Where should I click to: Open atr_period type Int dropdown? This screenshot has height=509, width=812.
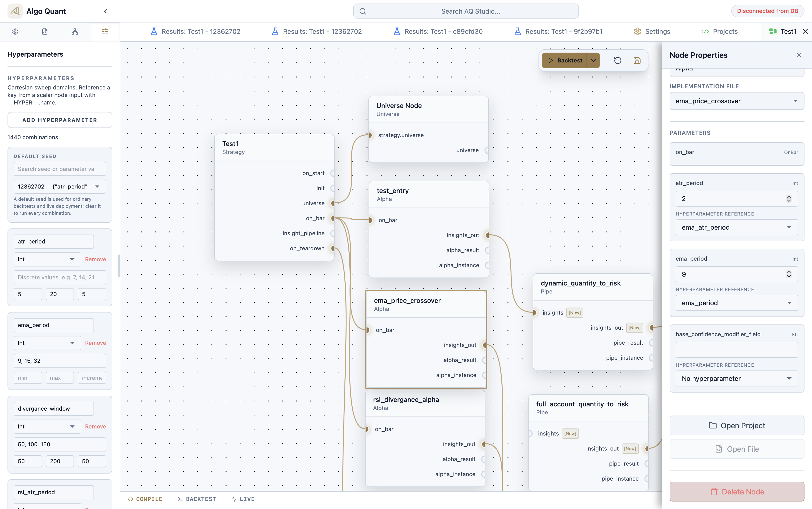point(47,259)
